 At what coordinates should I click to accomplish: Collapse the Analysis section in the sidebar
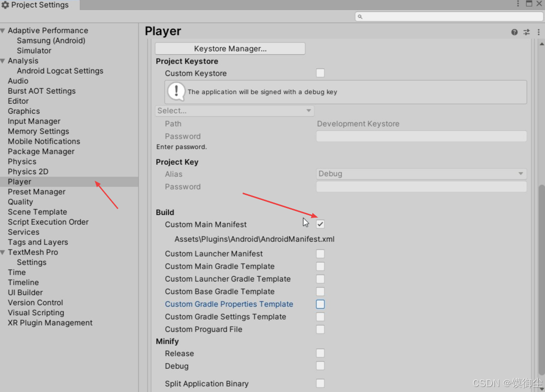[4, 60]
